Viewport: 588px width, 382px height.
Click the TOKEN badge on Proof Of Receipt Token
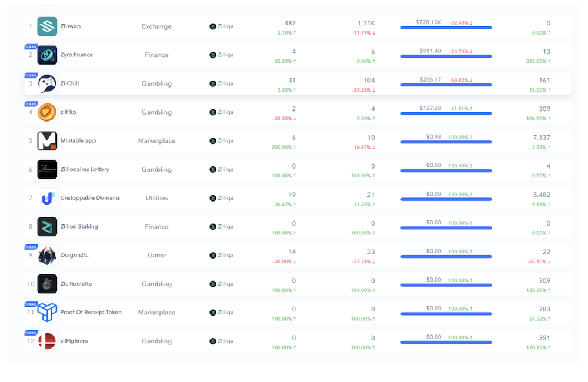tap(31, 304)
